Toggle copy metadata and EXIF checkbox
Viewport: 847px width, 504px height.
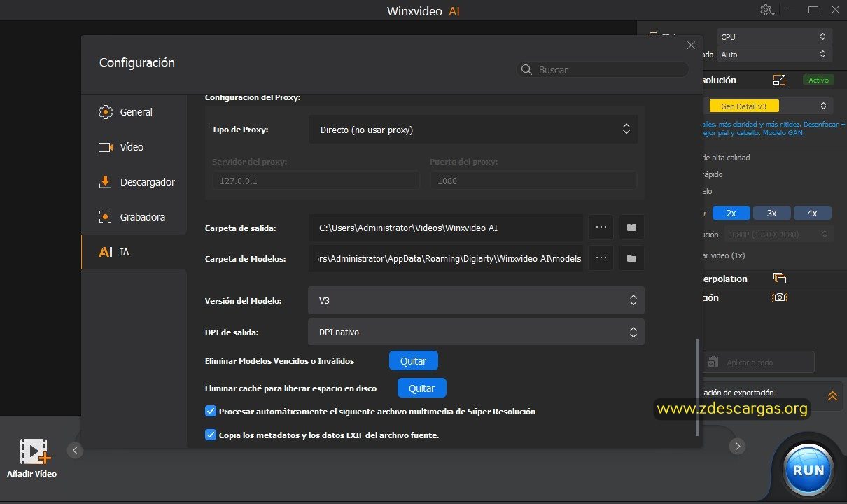(210, 435)
